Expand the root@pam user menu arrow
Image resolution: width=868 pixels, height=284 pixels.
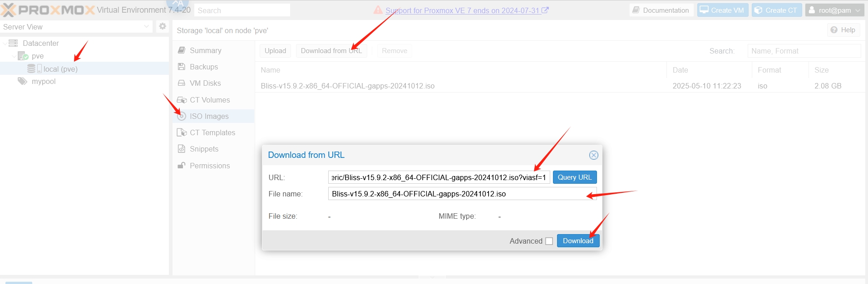click(857, 10)
